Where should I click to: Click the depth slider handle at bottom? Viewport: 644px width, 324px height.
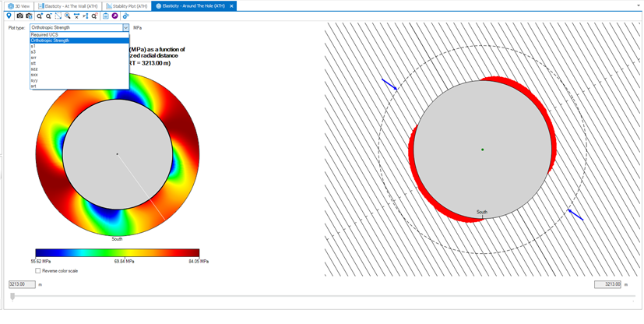click(x=12, y=296)
